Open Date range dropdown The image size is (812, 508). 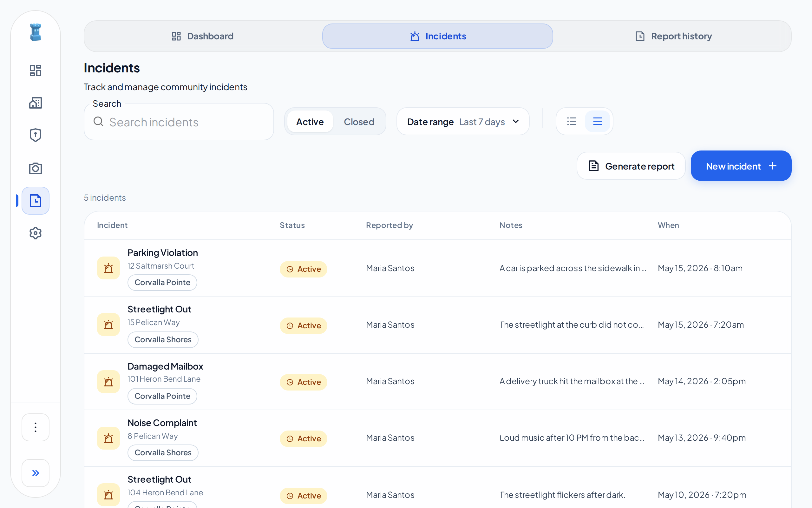pos(463,122)
